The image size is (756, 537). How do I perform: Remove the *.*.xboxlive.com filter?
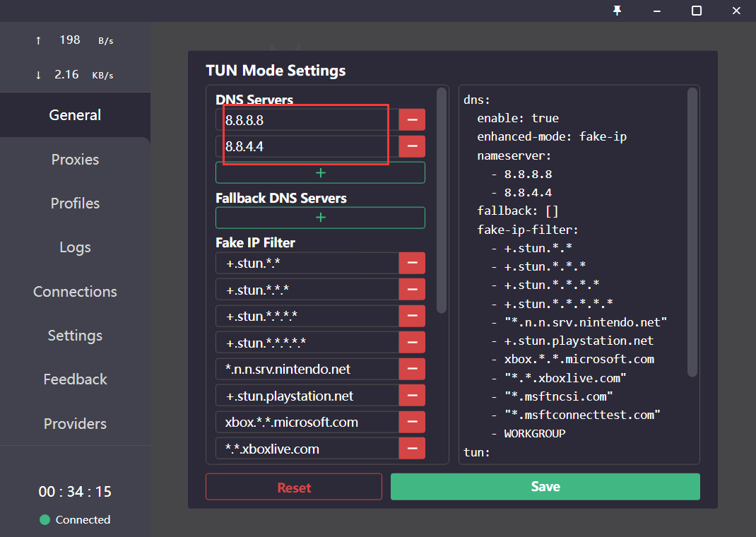(412, 448)
